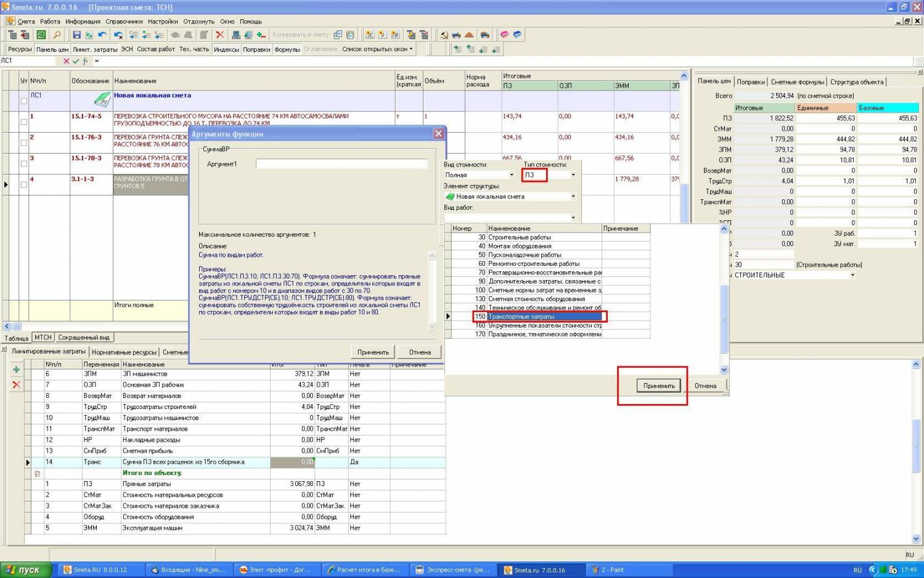Click the red X delete toolbar icon

click(219, 35)
